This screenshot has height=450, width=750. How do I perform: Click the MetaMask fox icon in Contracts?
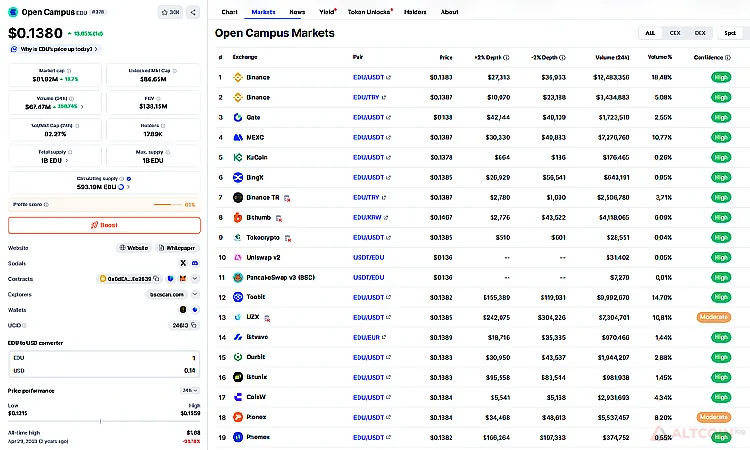pyautogui.click(x=182, y=278)
